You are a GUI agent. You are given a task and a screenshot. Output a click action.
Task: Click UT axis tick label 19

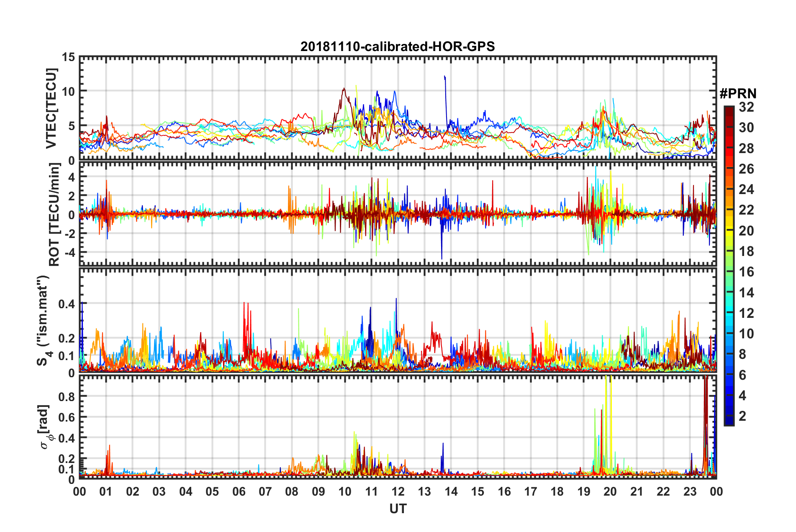point(584,491)
